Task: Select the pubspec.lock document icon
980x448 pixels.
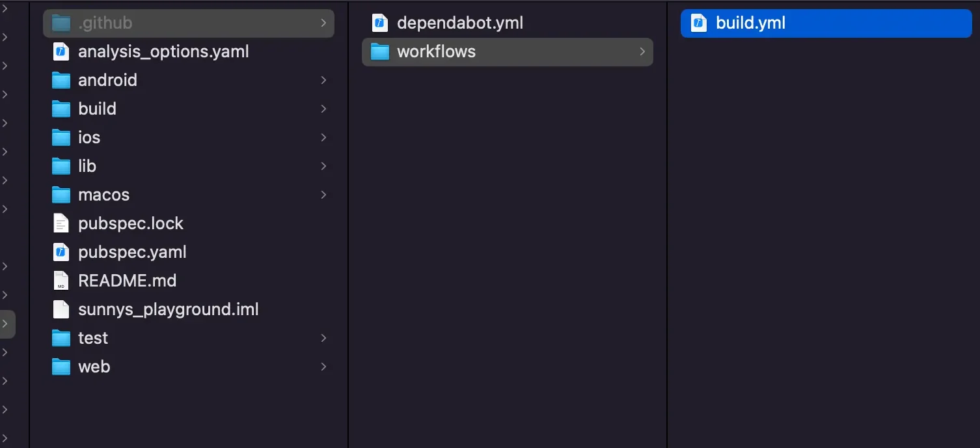Action: click(x=61, y=223)
